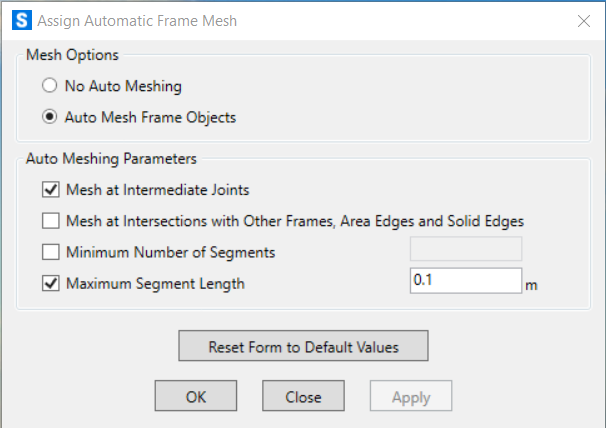Click the 'Auto Mesh Frame Objects' label text
The image size is (606, 428).
click(x=150, y=117)
